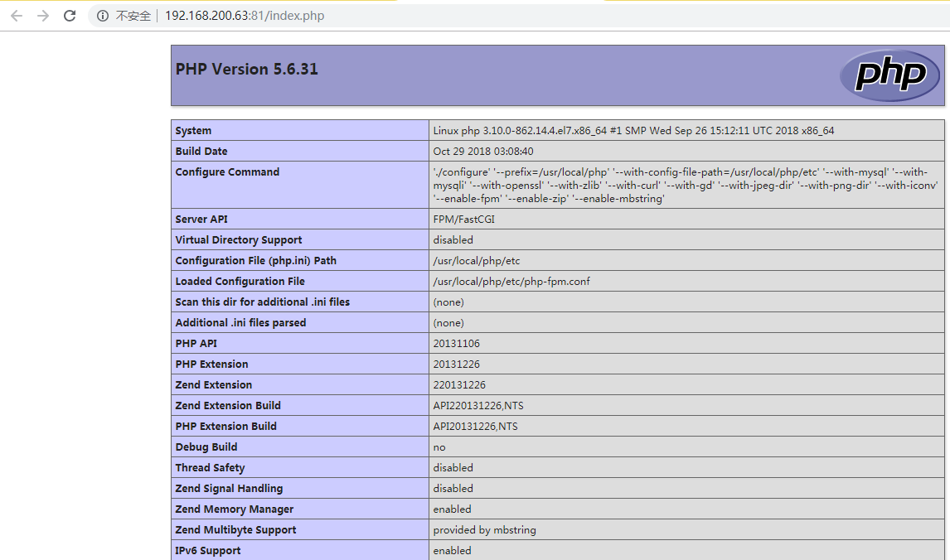Reload the phpinfo page
This screenshot has width=950, height=560.
[x=70, y=16]
